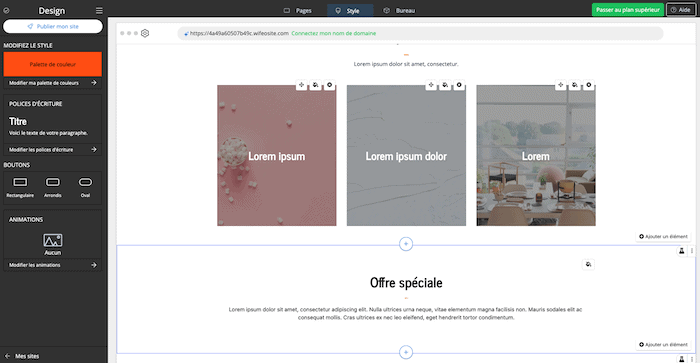The image size is (700, 363).
Task: Click Ajouter un élément above the Offre spéciale section
Action: 663,236
